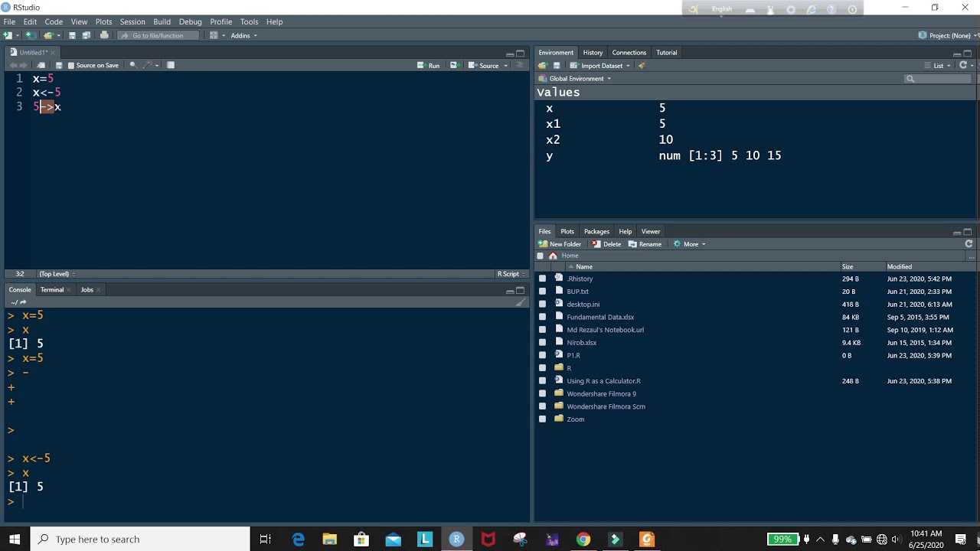Enable the Source on Save checkbox

tap(71, 65)
